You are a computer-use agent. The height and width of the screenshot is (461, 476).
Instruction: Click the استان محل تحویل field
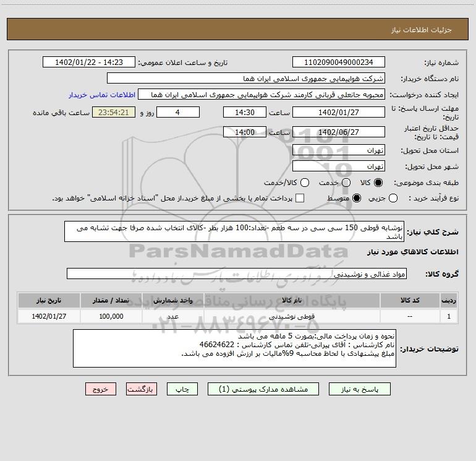[x=338, y=150]
